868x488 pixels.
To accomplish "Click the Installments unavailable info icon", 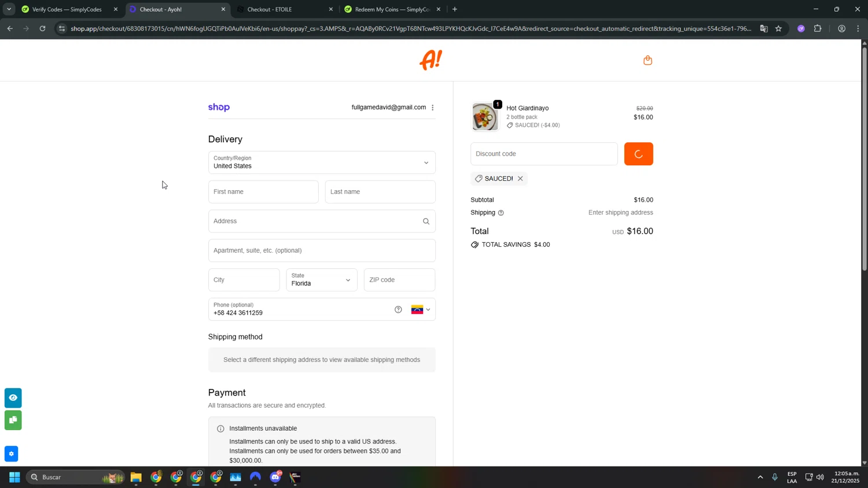I will coord(220,429).
